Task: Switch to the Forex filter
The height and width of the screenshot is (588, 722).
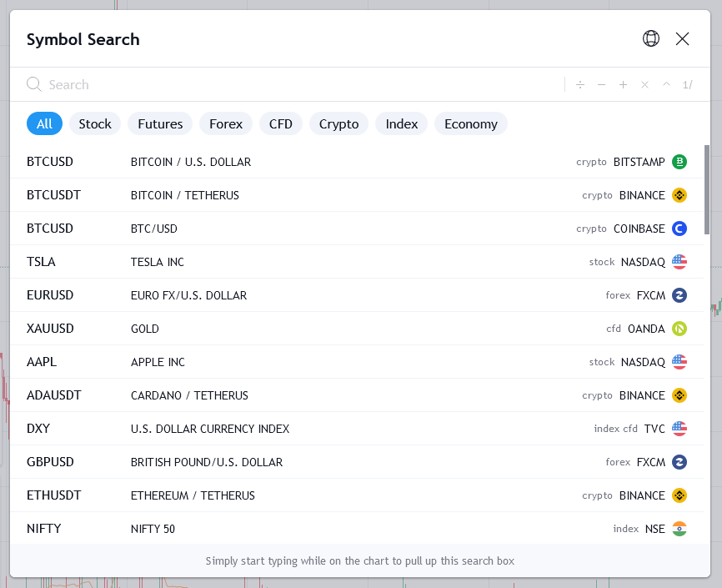Action: (x=226, y=123)
